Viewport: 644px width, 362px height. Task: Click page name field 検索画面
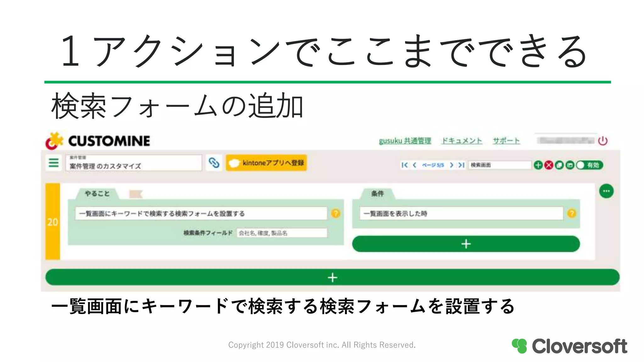pyautogui.click(x=499, y=165)
